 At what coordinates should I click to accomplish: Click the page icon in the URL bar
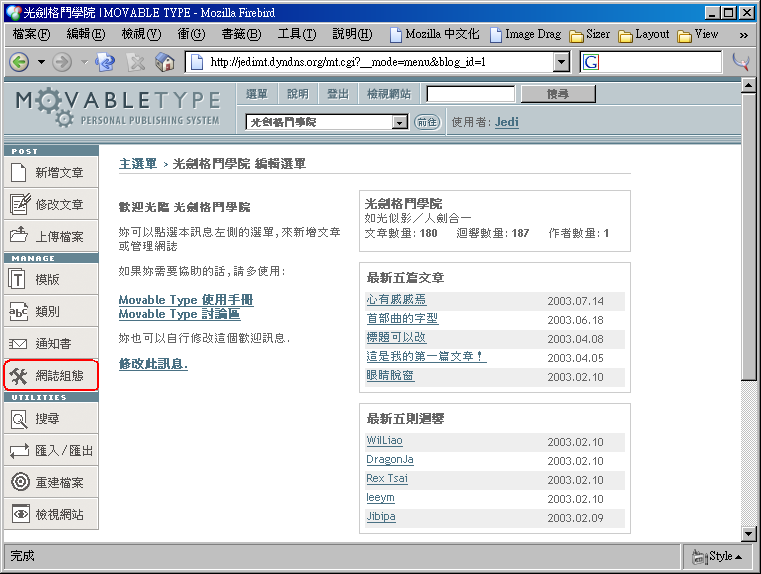[197, 62]
